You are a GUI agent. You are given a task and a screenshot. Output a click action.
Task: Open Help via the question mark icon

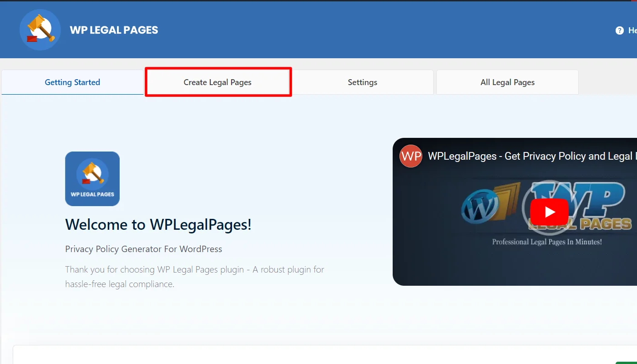click(619, 30)
